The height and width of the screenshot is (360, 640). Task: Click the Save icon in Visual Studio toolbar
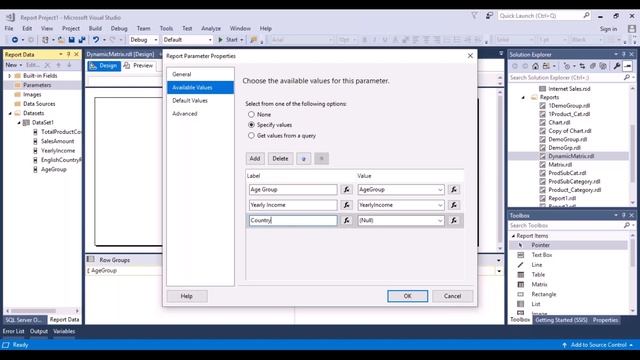[x=71, y=40]
